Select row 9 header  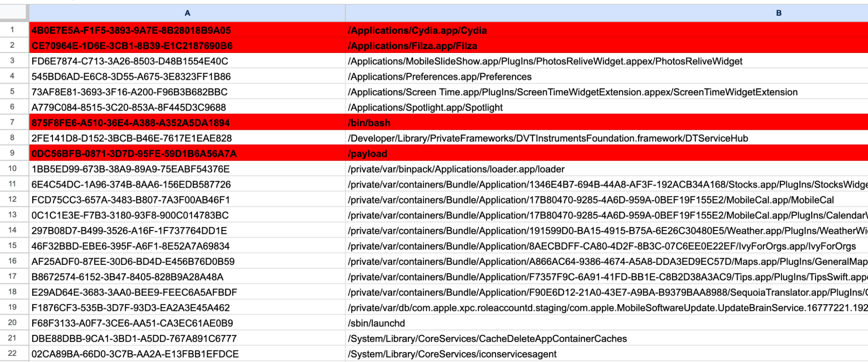[x=13, y=153]
